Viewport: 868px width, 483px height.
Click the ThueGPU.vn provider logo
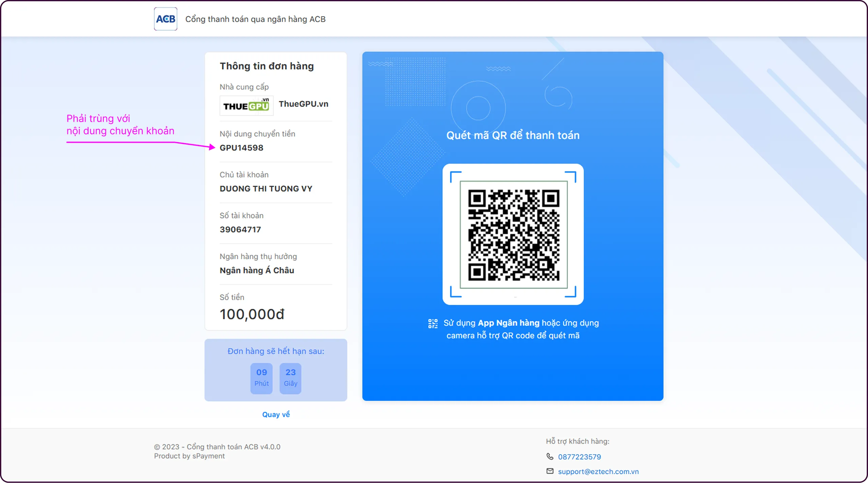pyautogui.click(x=246, y=105)
